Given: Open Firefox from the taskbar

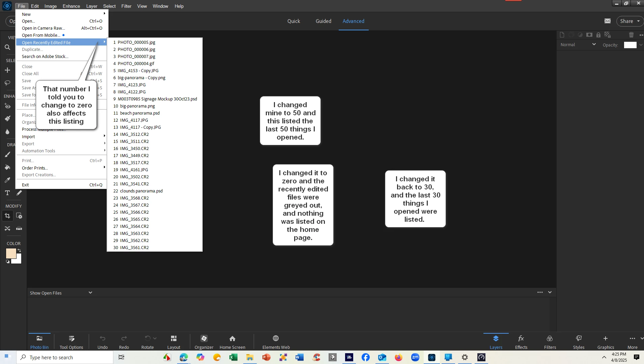Looking at the screenshot, I should click(398, 357).
